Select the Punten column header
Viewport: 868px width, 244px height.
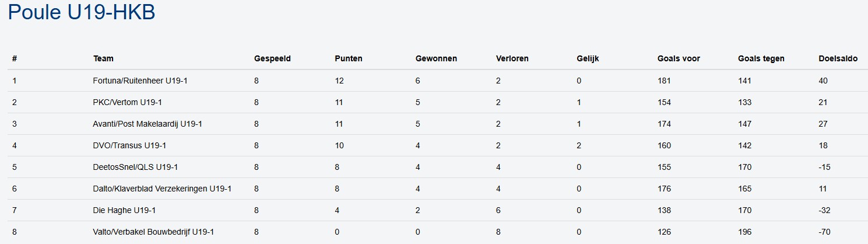[349, 58]
